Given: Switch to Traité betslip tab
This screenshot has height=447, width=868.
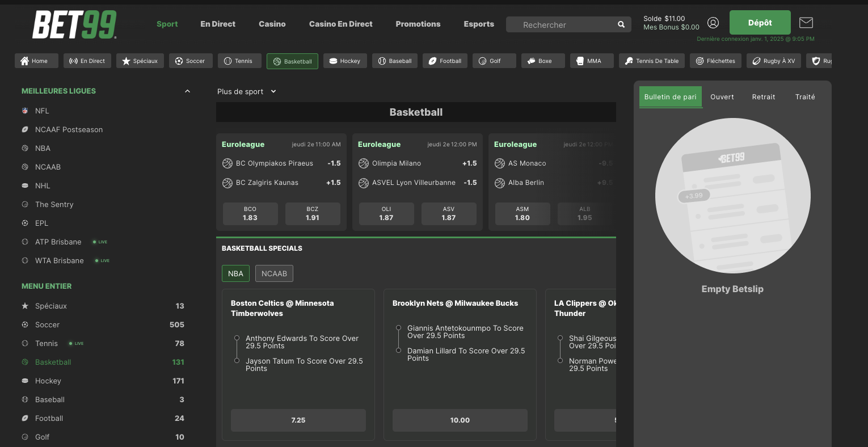Looking at the screenshot, I should click(x=805, y=97).
